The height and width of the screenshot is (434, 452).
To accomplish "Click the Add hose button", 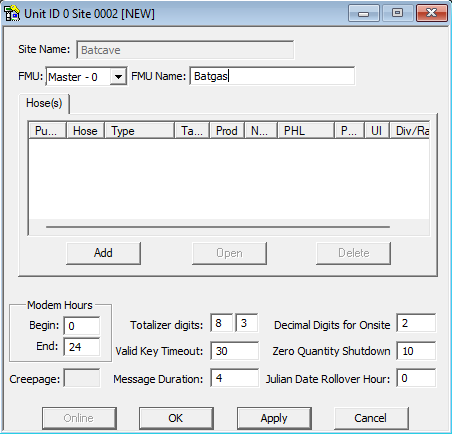I will [x=103, y=253].
